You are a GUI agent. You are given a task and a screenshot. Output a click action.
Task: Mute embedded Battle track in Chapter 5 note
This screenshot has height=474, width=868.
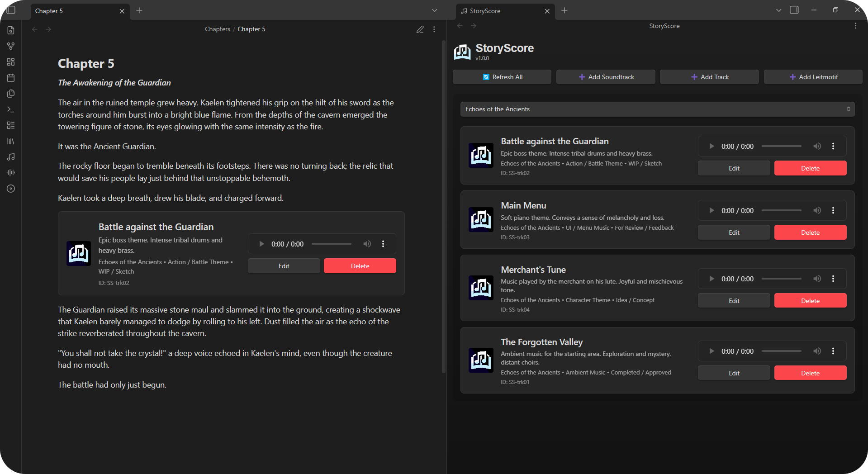coord(367,244)
